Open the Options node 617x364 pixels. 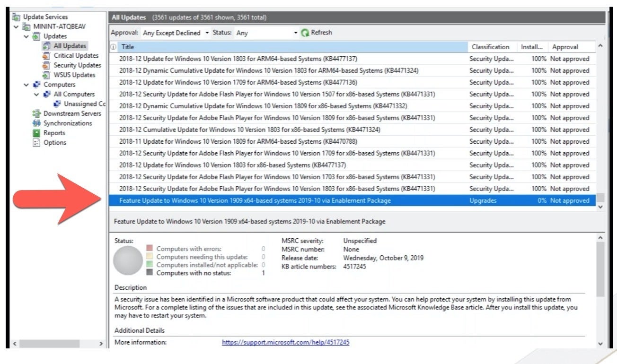tap(55, 143)
